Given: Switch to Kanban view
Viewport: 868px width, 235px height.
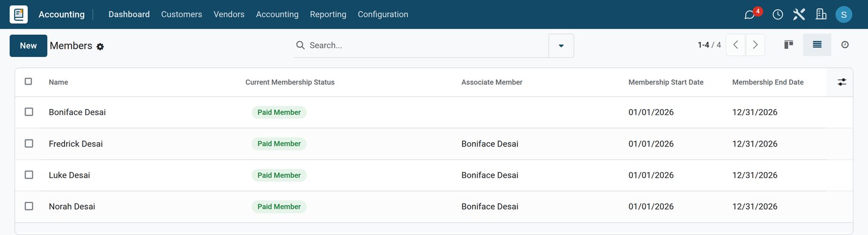Looking at the screenshot, I should pos(789,45).
